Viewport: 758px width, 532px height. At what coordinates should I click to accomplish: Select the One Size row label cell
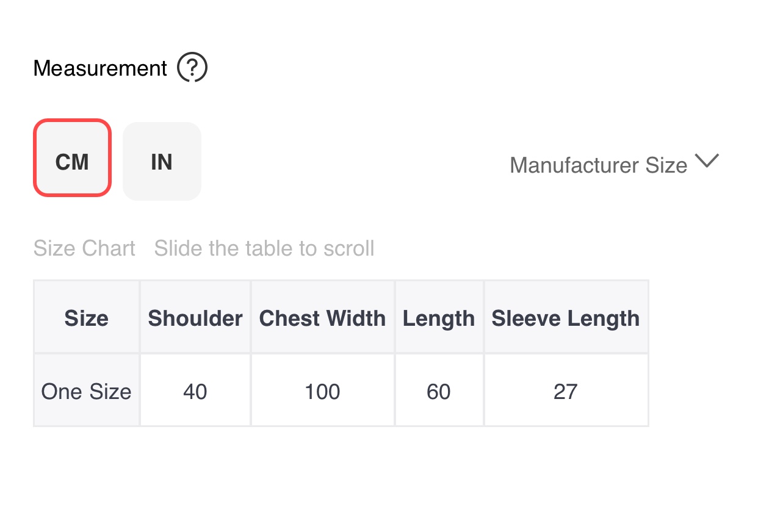pyautogui.click(x=87, y=390)
